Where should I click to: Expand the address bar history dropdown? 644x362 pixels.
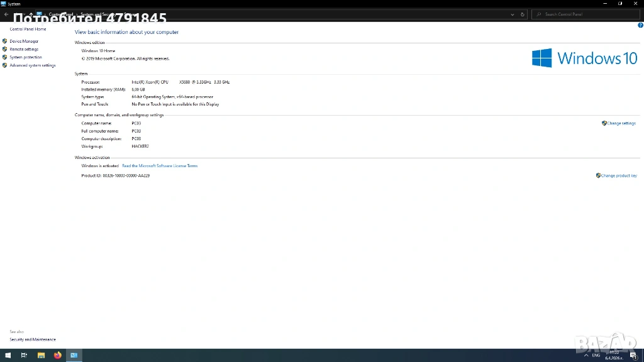point(513,14)
